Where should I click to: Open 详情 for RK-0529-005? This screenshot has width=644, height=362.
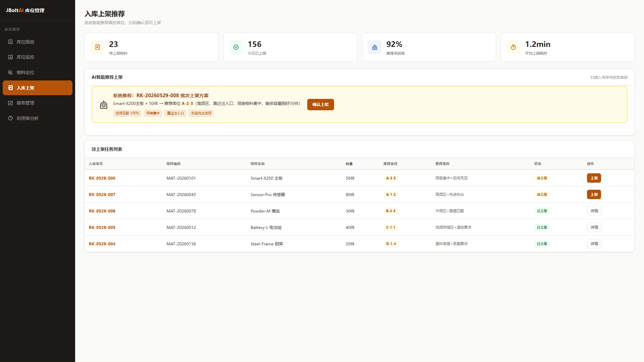pos(594,227)
